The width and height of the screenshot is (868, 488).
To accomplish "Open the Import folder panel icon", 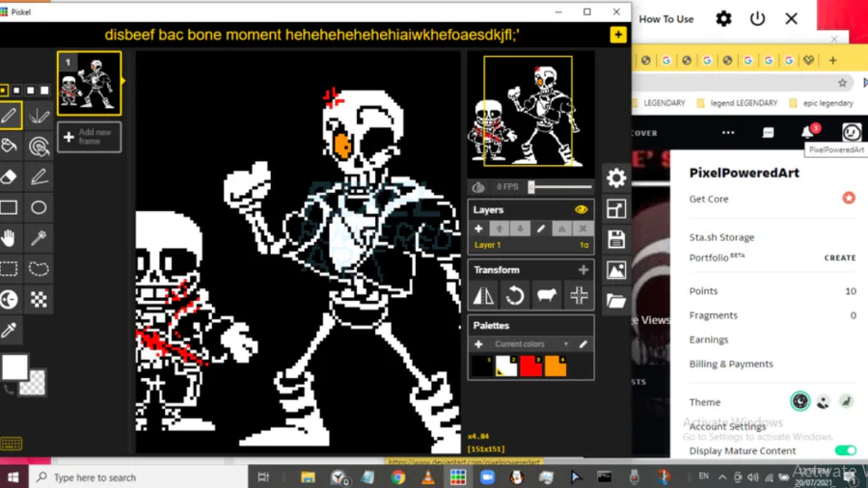I will 616,301.
